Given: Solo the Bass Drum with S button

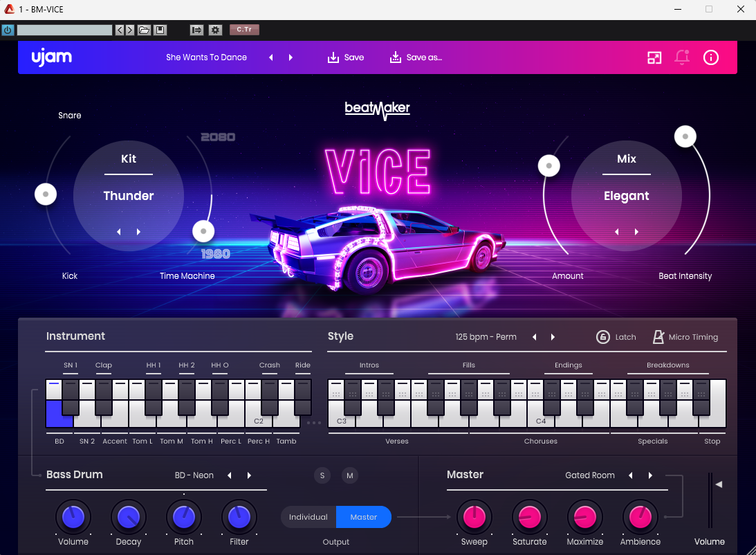Looking at the screenshot, I should point(322,475).
